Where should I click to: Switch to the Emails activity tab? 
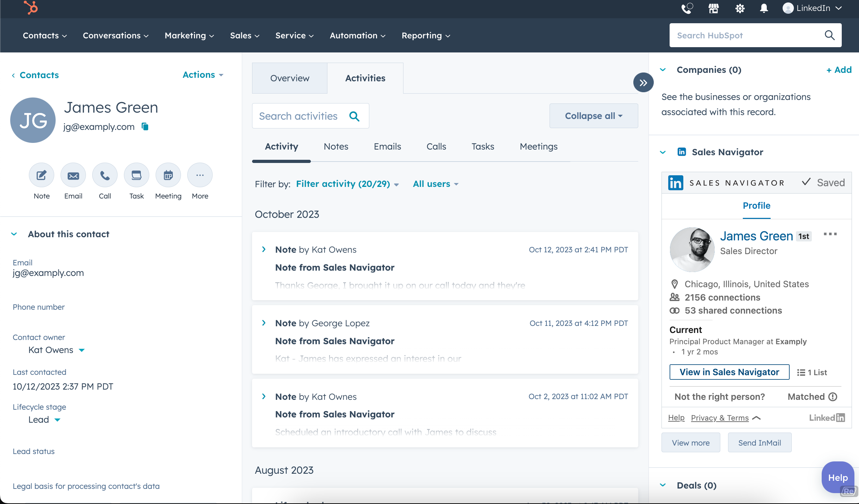(x=387, y=146)
